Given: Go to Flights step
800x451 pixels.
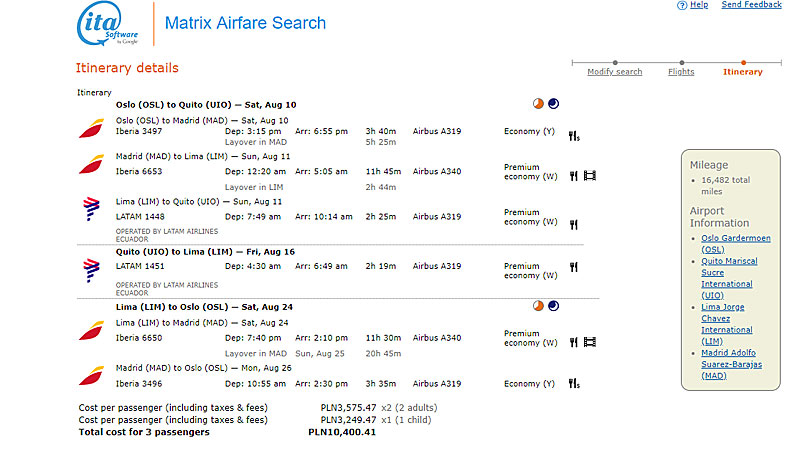Looking at the screenshot, I should [x=681, y=72].
